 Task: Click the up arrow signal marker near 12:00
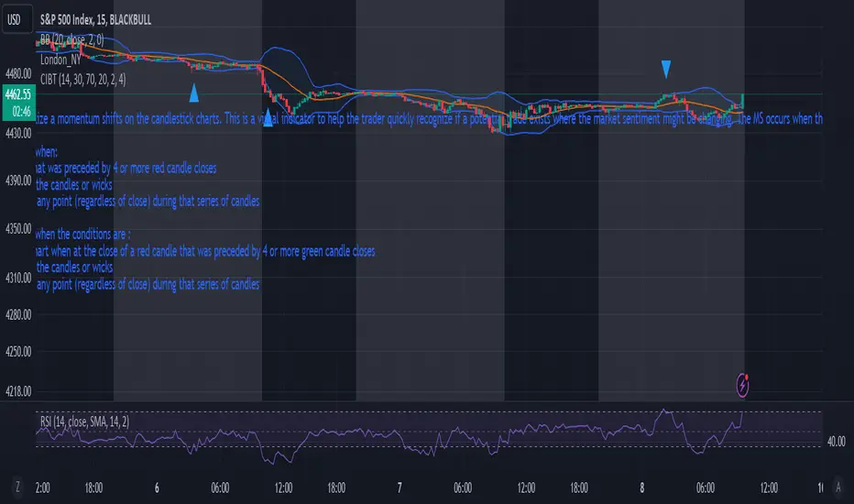pos(268,117)
